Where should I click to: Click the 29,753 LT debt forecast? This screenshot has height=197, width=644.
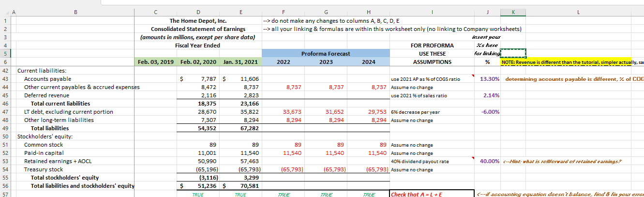(x=377, y=111)
